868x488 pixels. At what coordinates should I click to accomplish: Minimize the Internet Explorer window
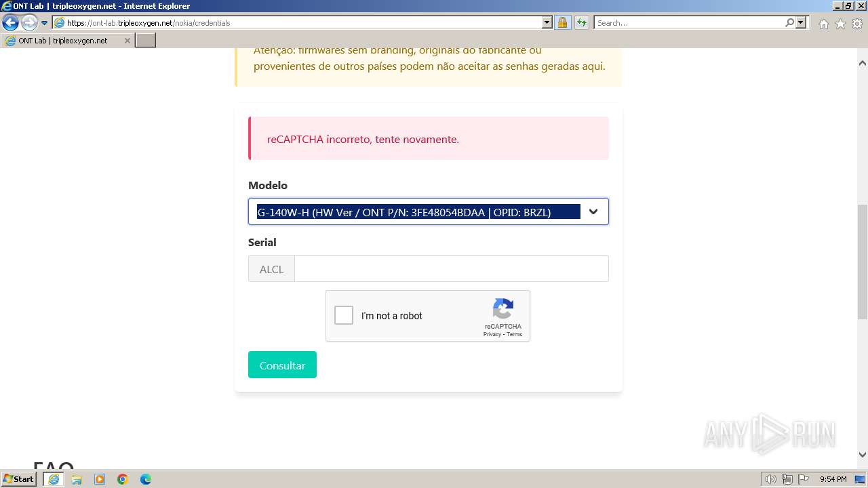pyautogui.click(x=837, y=5)
